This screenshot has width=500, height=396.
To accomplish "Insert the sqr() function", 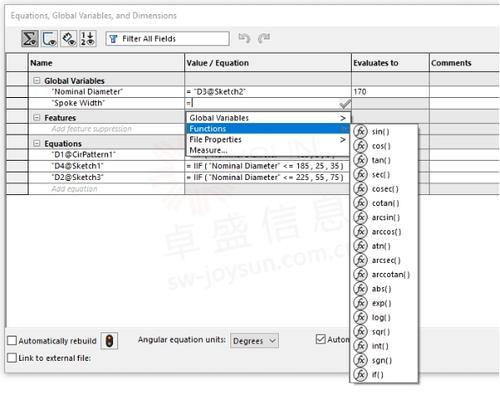I will coord(385,332).
